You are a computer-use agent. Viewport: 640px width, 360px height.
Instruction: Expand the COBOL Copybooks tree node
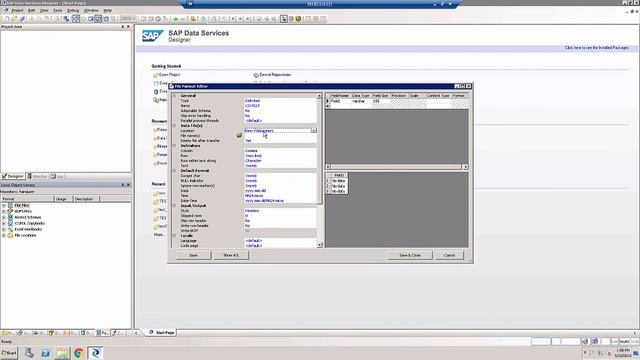pyautogui.click(x=4, y=223)
